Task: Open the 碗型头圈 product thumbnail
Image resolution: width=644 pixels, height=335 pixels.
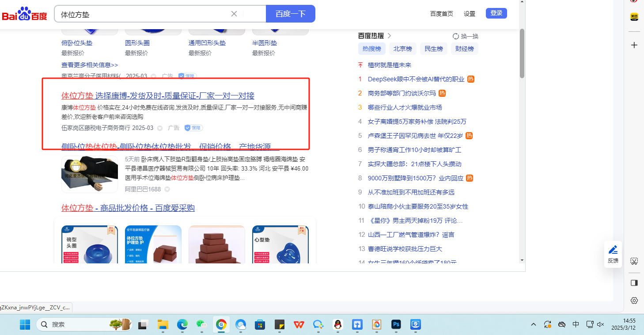Action: pyautogui.click(x=90, y=244)
